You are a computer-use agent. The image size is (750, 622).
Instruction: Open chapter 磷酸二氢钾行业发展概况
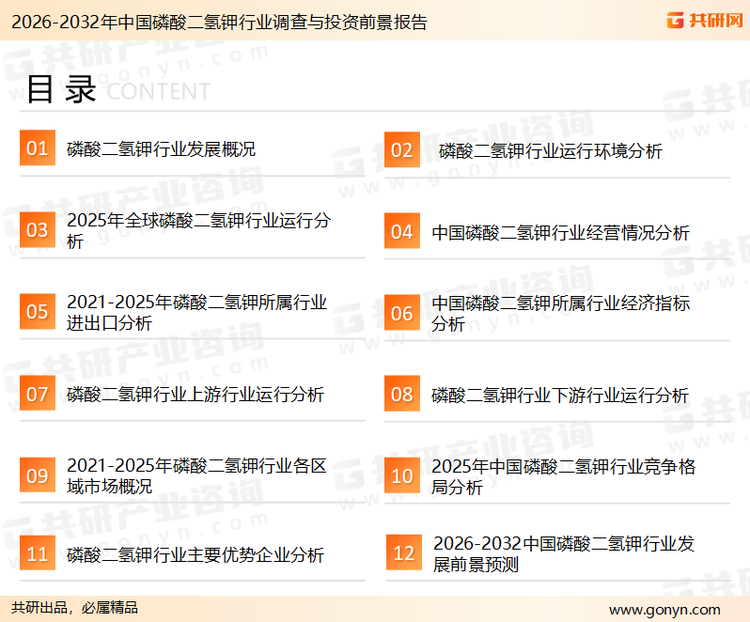(161, 149)
